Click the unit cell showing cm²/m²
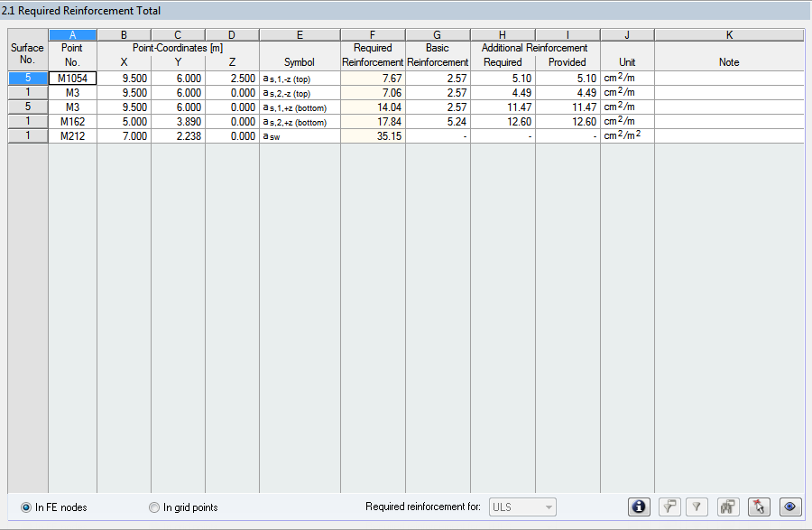The width and height of the screenshot is (812, 530). click(626, 135)
